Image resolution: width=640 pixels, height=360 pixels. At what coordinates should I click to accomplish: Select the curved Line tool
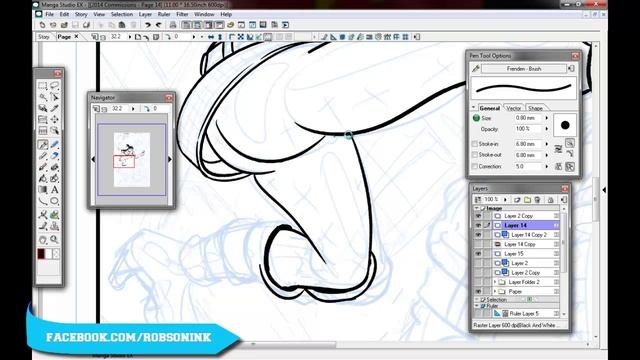pyautogui.click(x=42, y=201)
